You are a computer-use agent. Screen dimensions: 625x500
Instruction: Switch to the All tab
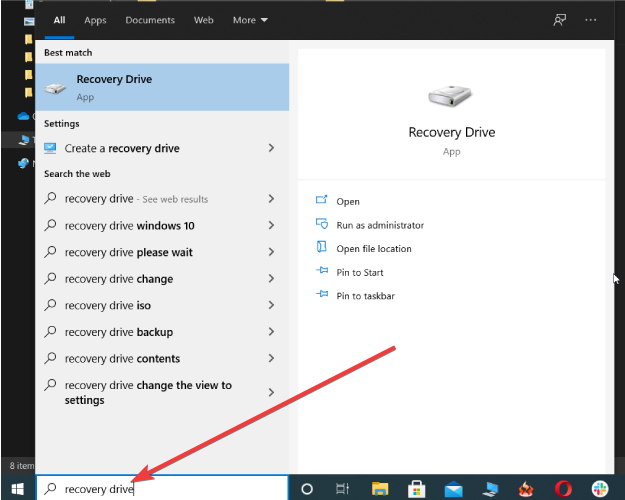point(59,20)
